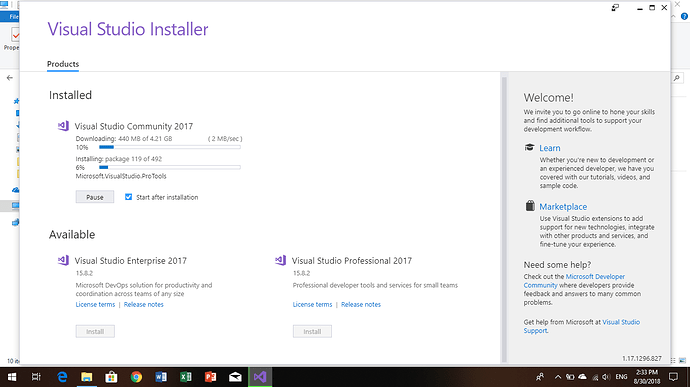This screenshot has width=690, height=387.
Task: Open network status icon in tray
Action: point(595,377)
